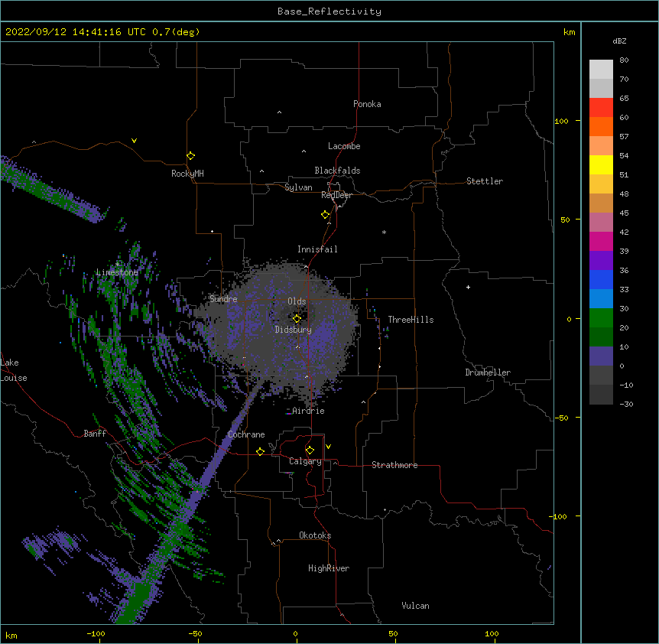
Task: Click the Sylvan label
Action: 298,187
